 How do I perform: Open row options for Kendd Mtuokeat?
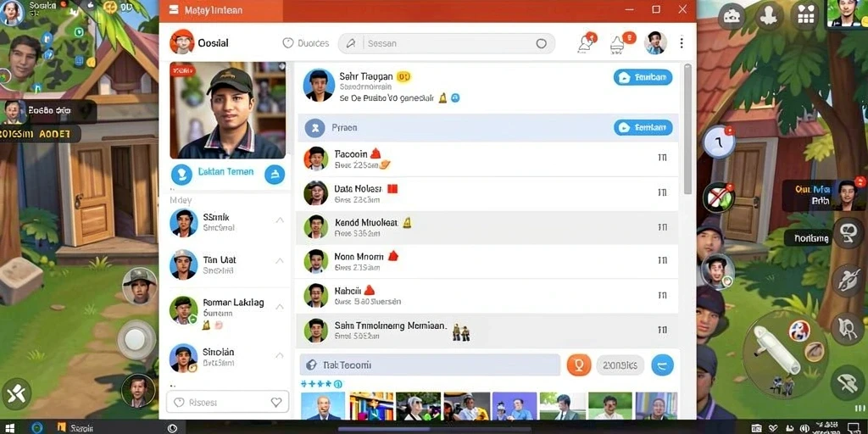[x=662, y=227]
